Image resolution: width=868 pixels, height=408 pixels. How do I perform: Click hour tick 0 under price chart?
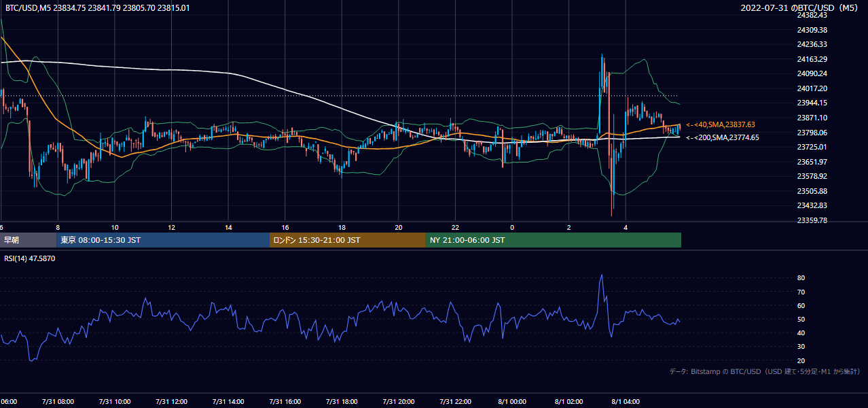[512, 228]
